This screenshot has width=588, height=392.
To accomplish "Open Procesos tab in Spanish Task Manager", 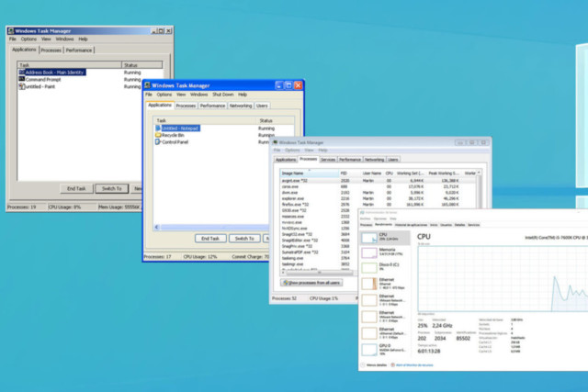I will click(x=366, y=225).
